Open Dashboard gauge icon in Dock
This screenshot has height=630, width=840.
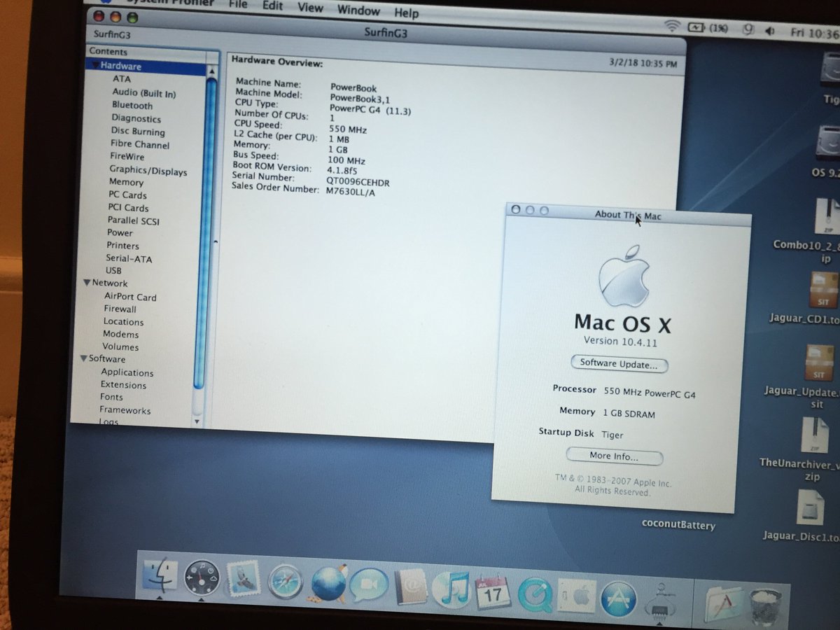[202, 578]
